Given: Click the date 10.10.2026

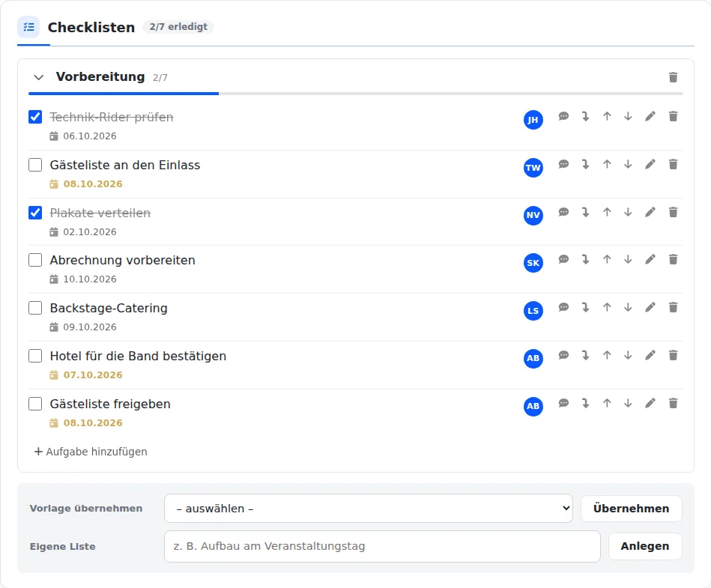Looking at the screenshot, I should tap(90, 279).
